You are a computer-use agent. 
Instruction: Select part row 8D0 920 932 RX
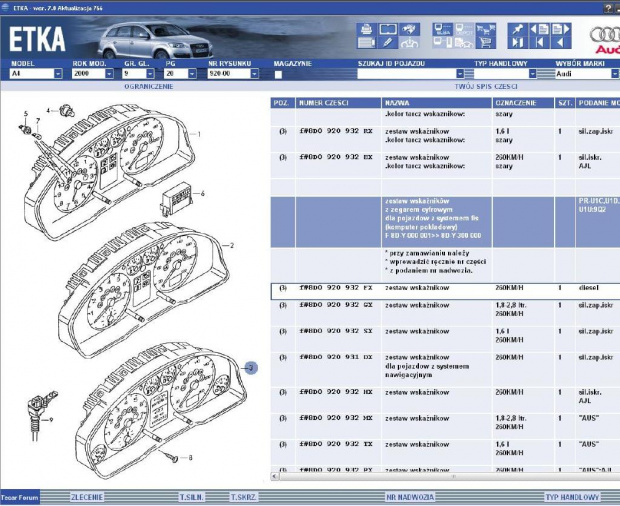pos(445,139)
